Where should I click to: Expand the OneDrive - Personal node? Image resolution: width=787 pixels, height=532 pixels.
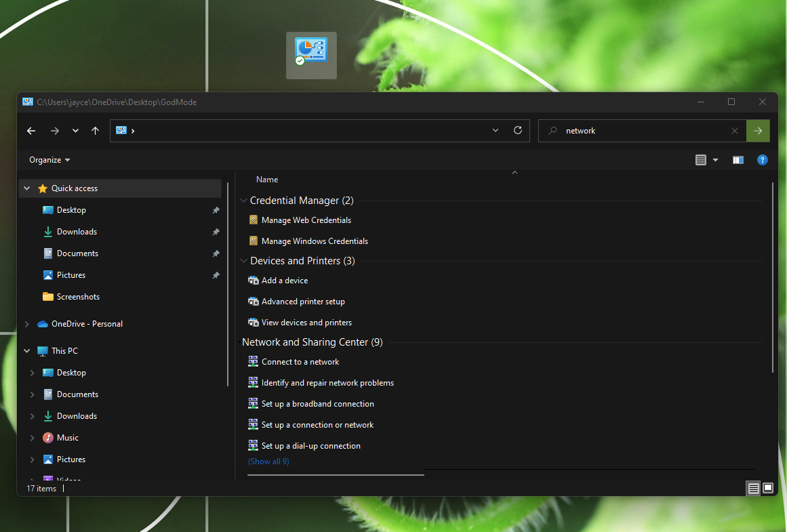(x=27, y=324)
